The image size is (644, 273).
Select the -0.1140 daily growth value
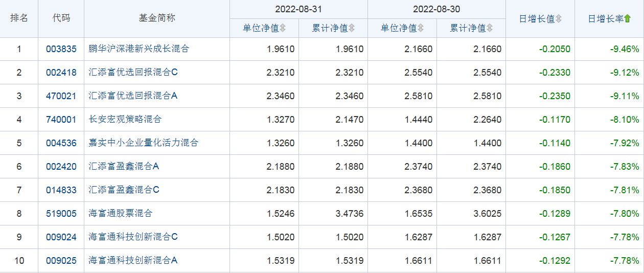tap(555, 143)
